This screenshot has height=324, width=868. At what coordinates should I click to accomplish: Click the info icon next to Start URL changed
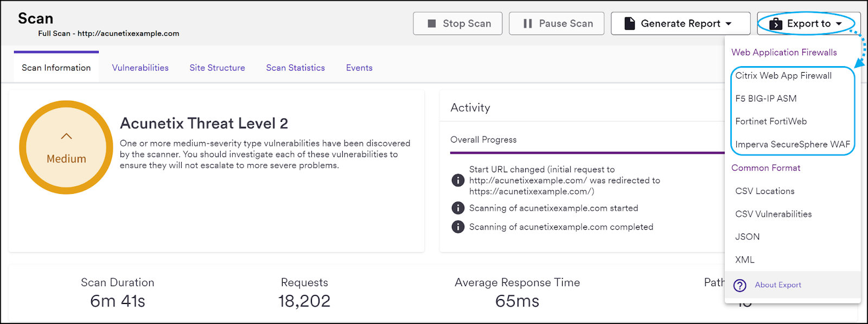click(x=458, y=180)
